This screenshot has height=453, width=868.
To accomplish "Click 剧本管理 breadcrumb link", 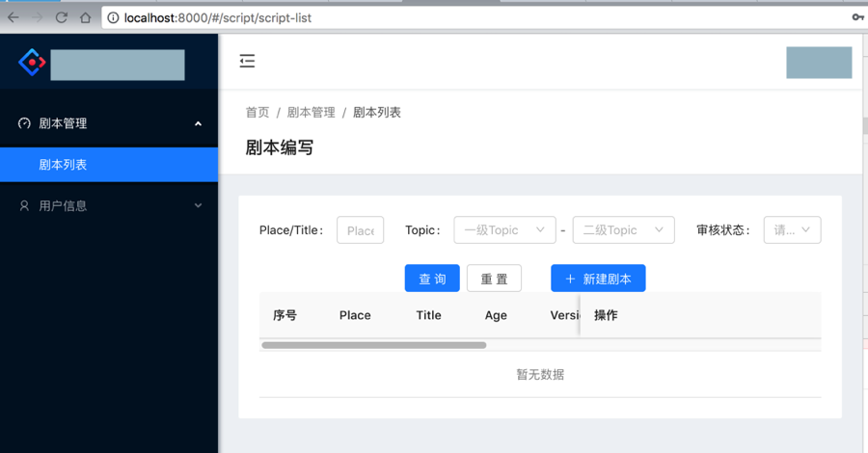I will point(312,112).
